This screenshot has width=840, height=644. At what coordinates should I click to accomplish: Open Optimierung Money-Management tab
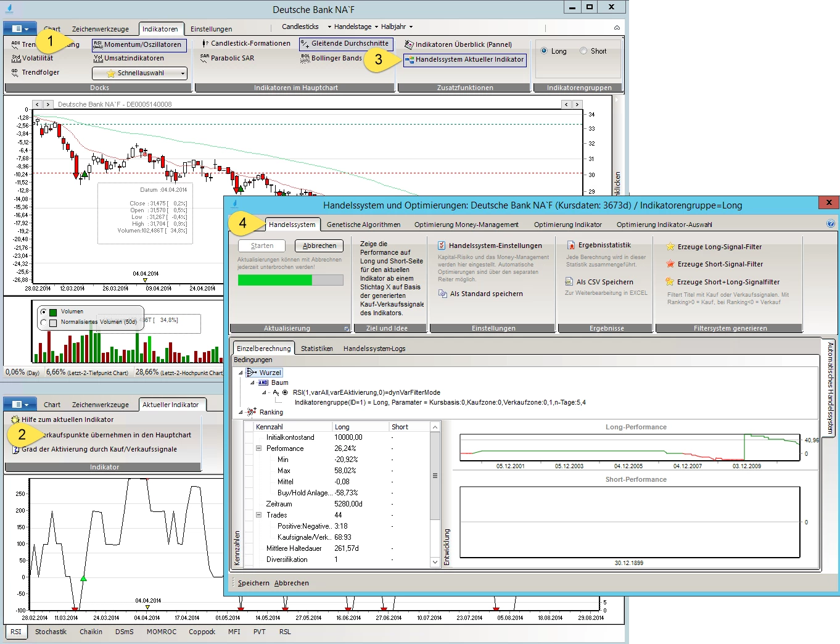coord(466,225)
